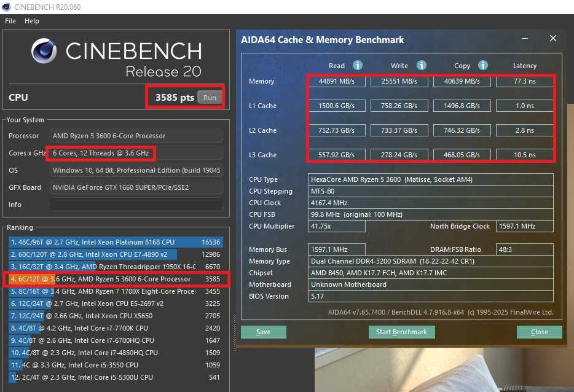
Task: Click the Write info icon in AIDA64
Action: [422, 65]
